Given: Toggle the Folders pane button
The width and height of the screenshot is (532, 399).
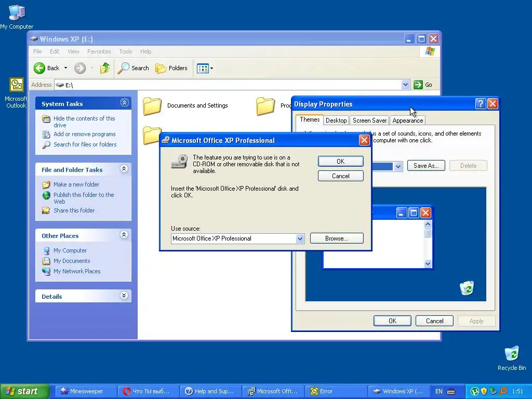Looking at the screenshot, I should (171, 68).
